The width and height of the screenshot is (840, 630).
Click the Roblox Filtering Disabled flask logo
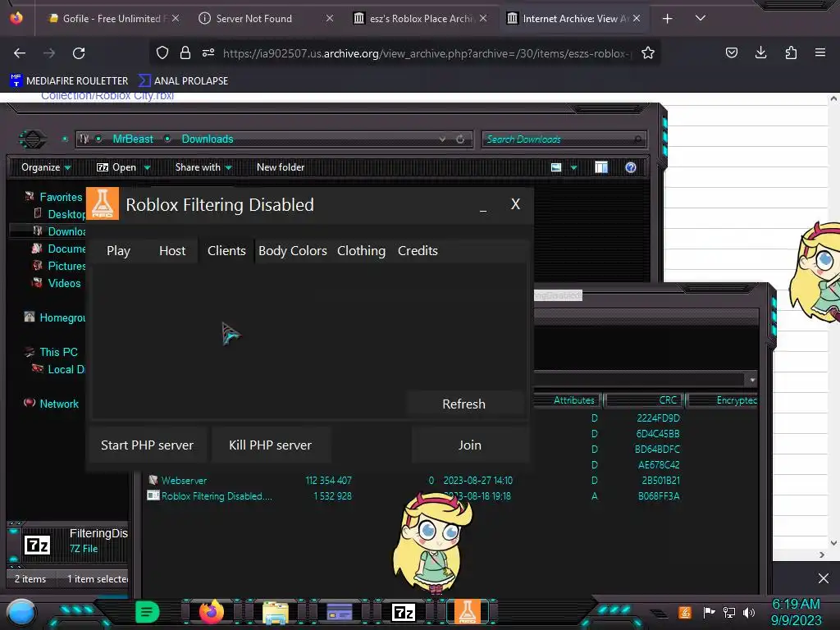click(103, 203)
